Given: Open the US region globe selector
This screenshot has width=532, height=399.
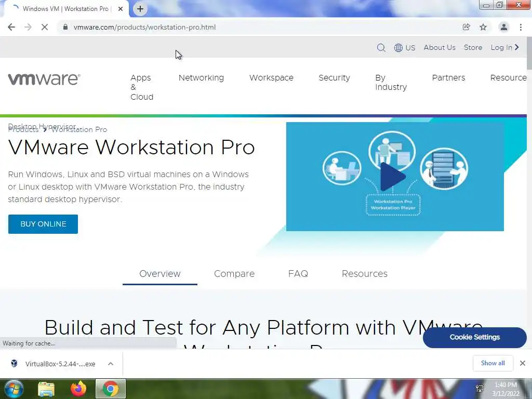Looking at the screenshot, I should [x=404, y=47].
